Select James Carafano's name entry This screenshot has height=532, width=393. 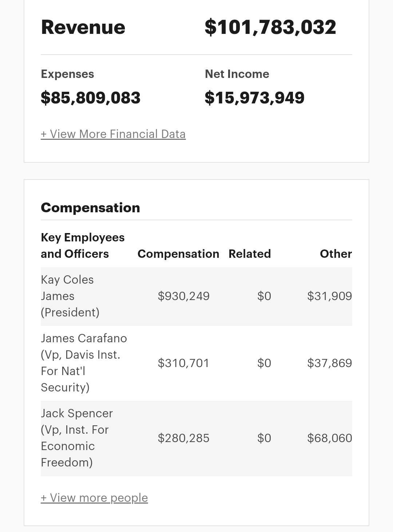[x=84, y=363]
